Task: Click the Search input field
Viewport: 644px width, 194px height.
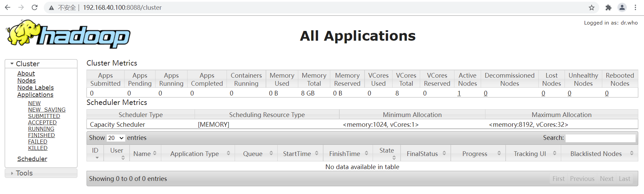Action: [600, 138]
